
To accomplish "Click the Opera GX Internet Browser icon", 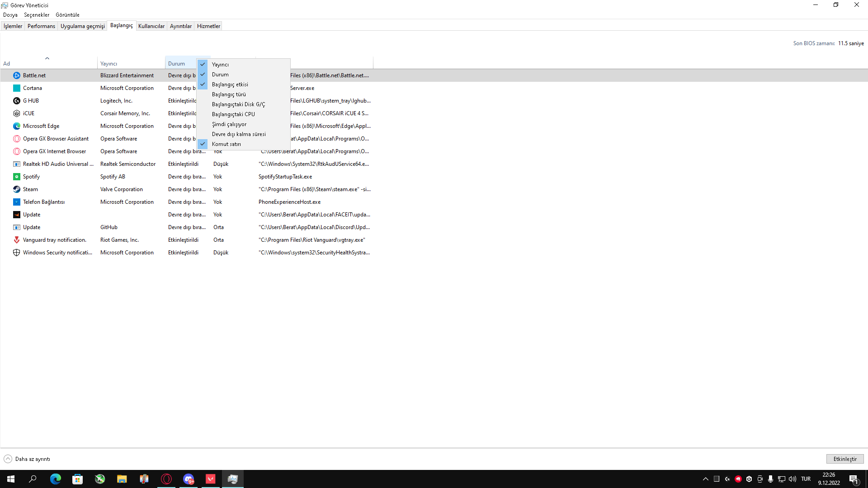I will 17,151.
